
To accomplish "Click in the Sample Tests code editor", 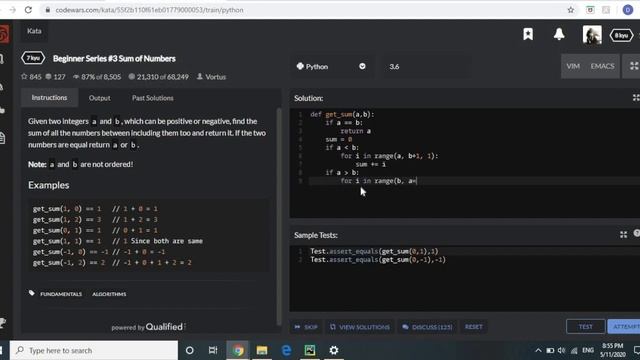I will 464,278.
